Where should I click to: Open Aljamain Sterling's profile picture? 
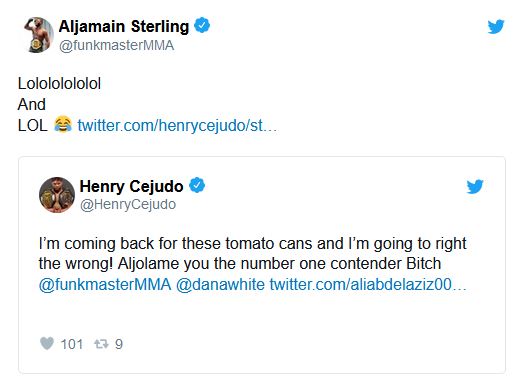tap(39, 35)
